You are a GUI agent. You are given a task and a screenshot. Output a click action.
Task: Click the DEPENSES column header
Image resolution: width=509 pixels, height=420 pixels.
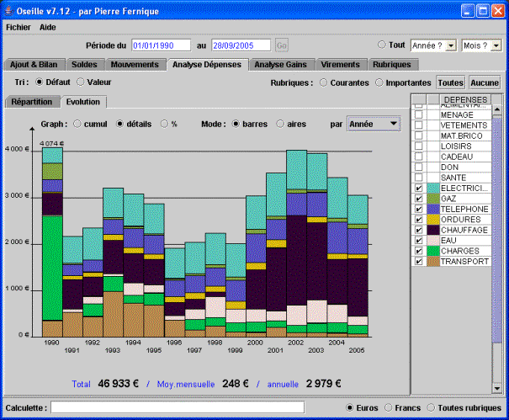pyautogui.click(x=465, y=99)
